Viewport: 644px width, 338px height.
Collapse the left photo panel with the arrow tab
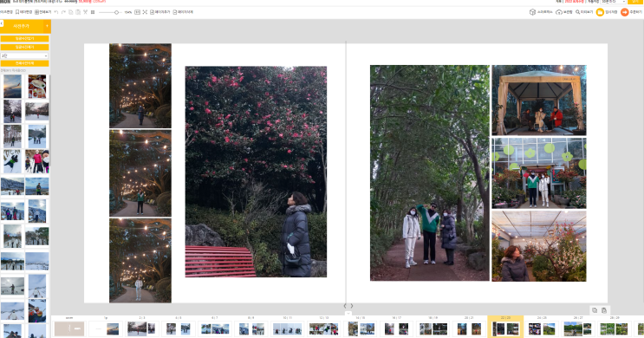tap(2, 23)
